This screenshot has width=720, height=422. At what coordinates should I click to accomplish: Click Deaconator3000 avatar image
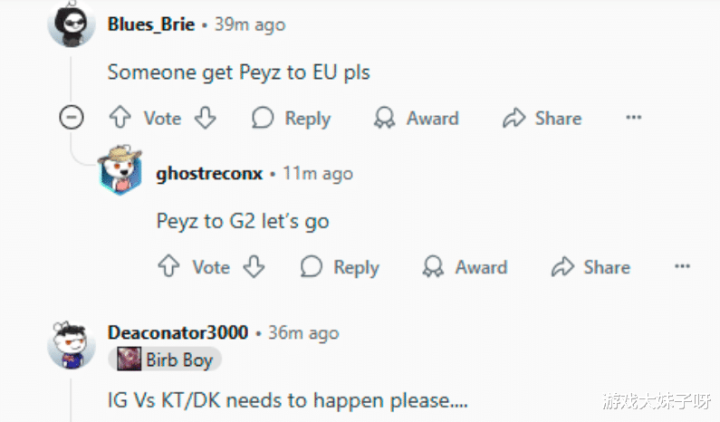tap(71, 345)
